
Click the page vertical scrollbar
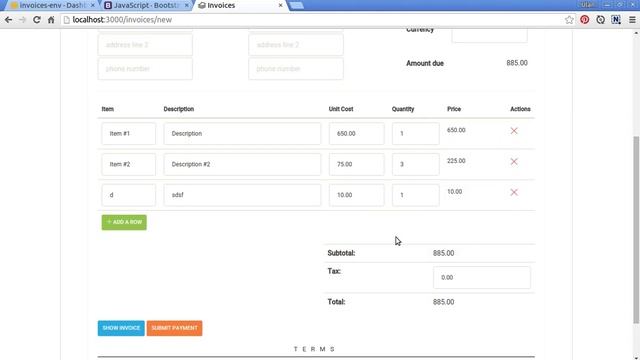pyautogui.click(x=636, y=229)
